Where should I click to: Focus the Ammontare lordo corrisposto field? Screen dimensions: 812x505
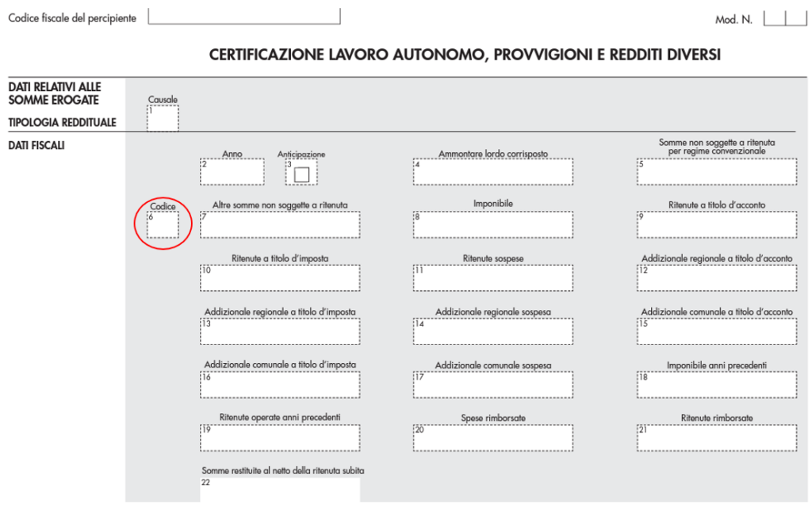coord(493,172)
